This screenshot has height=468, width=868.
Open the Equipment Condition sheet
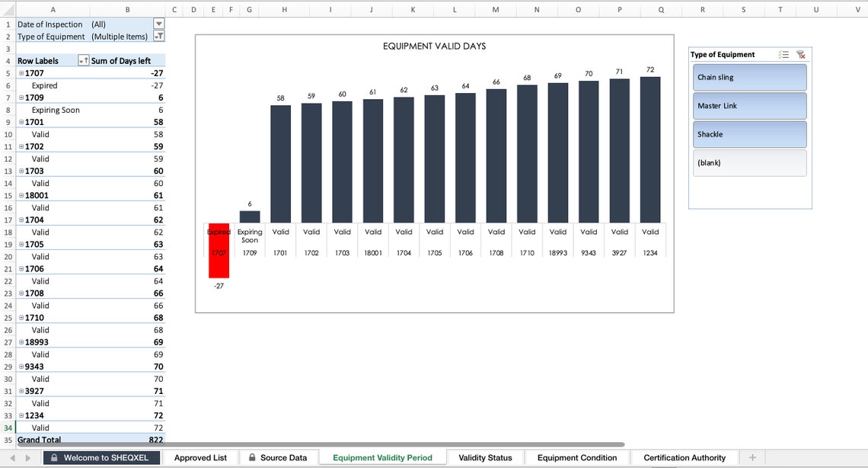tap(577, 457)
